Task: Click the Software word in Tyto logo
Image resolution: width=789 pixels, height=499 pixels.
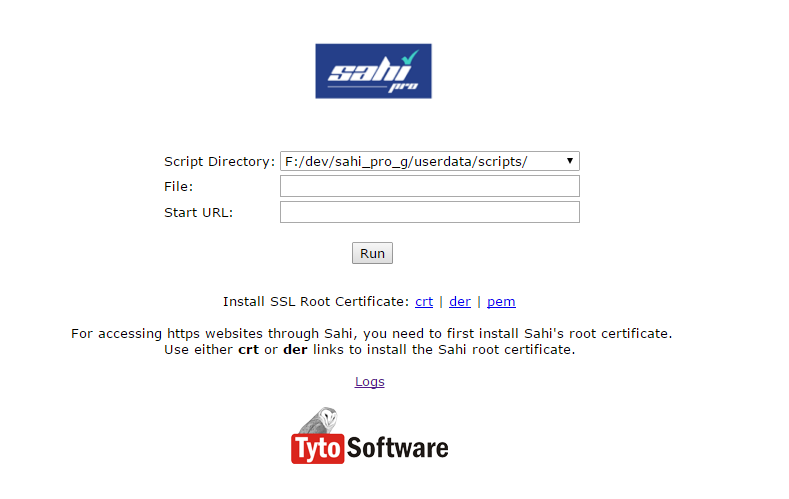Action: click(397, 448)
